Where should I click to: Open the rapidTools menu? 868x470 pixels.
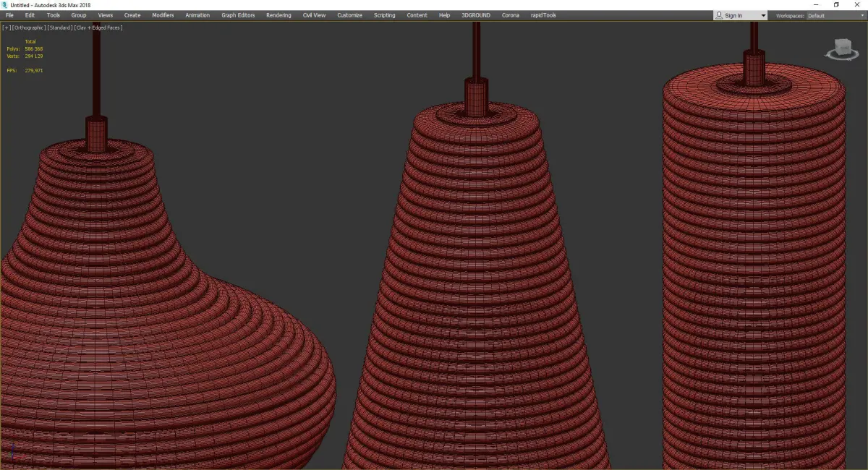point(543,15)
